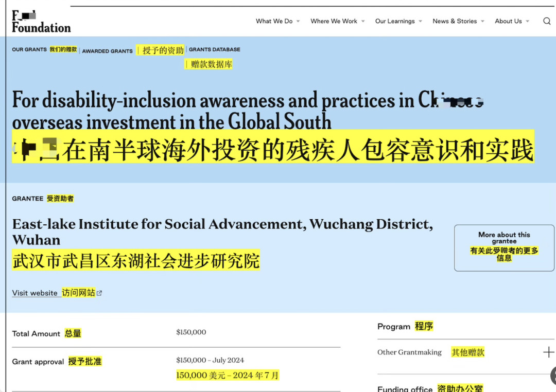Viewport: 556px width, 392px height.
Task: Click the Funding office heading
Action: (405, 388)
